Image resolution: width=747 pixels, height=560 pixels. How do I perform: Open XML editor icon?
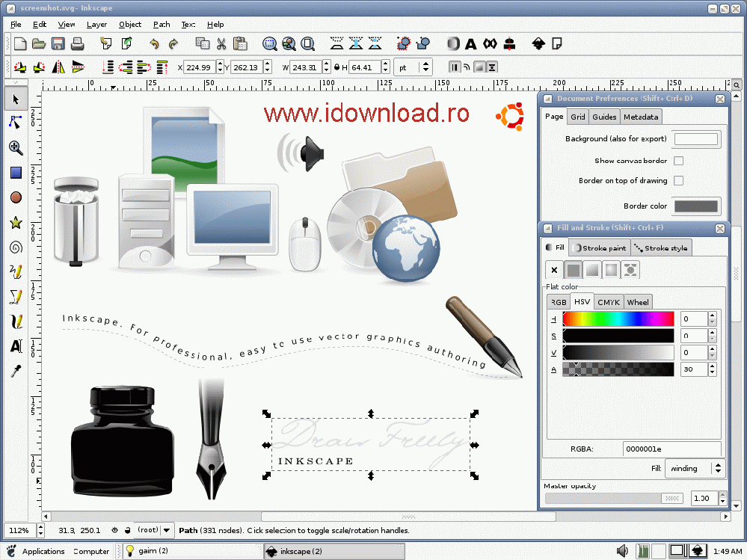(x=490, y=44)
